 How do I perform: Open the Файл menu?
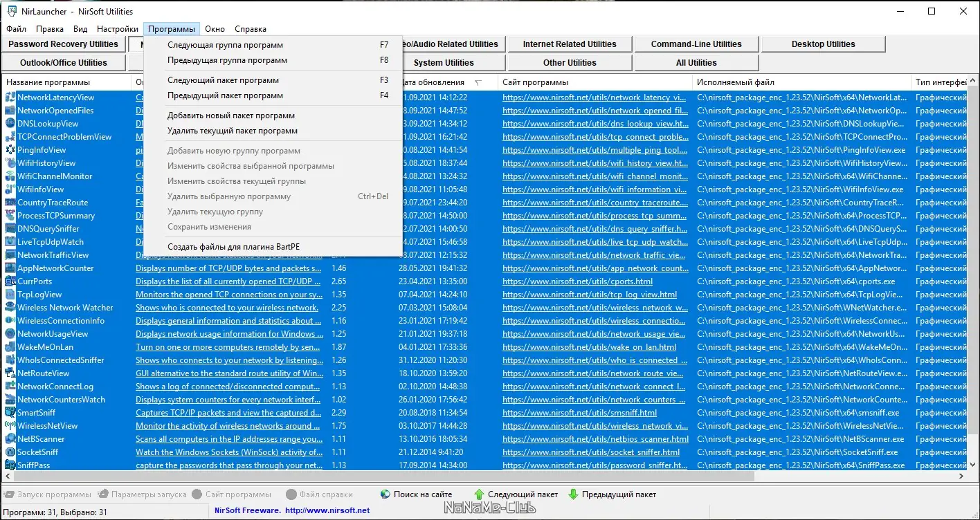point(17,29)
